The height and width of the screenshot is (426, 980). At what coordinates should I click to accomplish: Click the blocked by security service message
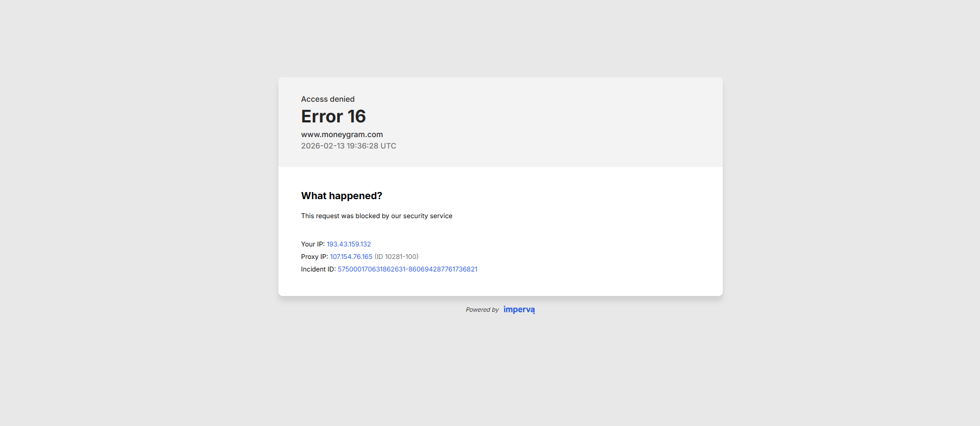[376, 216]
